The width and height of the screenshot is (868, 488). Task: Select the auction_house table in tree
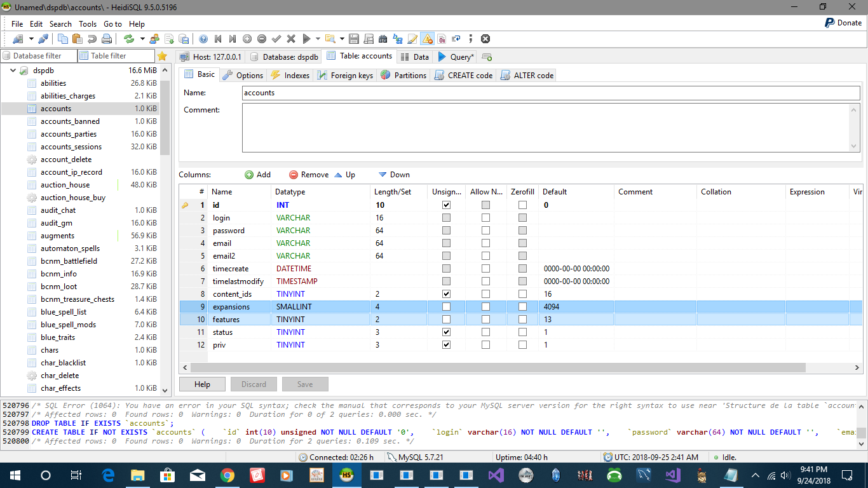coord(65,185)
